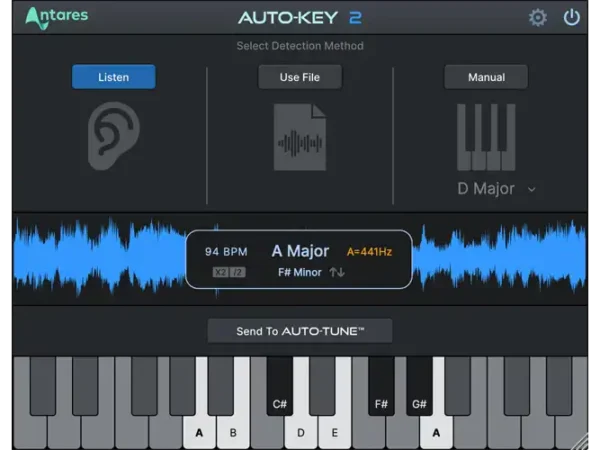Click the F# black piano key
Viewport: 600px width, 450px height.
click(x=381, y=386)
